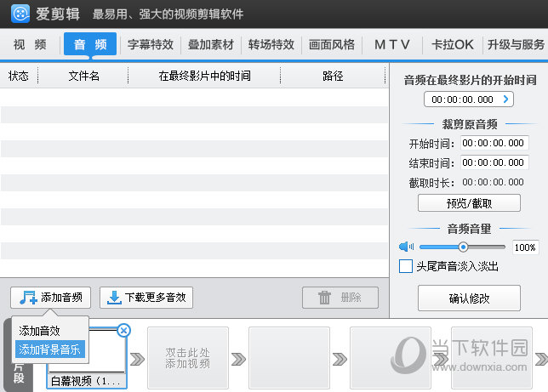Click the 双击此处添加视频 placeholder slot
The image size is (548, 392).
click(x=188, y=358)
